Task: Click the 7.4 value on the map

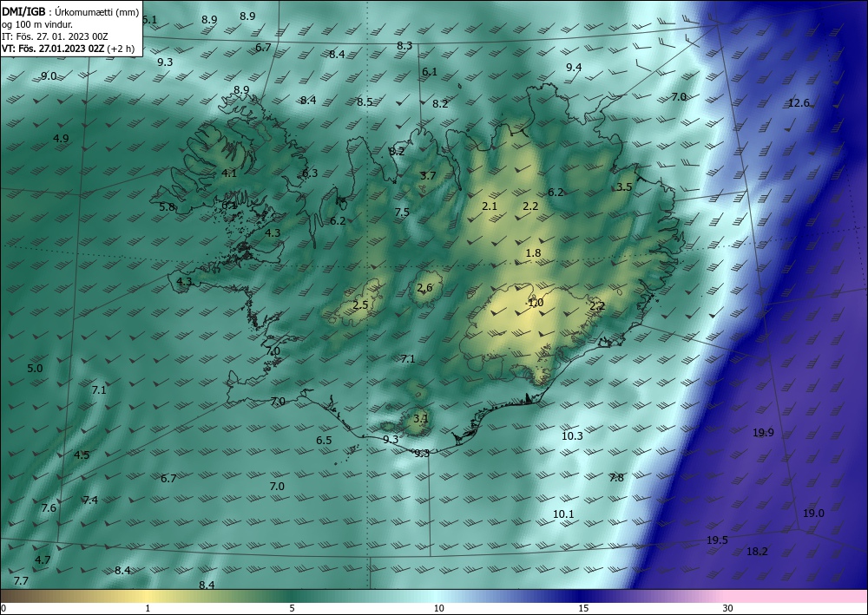Action: (x=90, y=500)
